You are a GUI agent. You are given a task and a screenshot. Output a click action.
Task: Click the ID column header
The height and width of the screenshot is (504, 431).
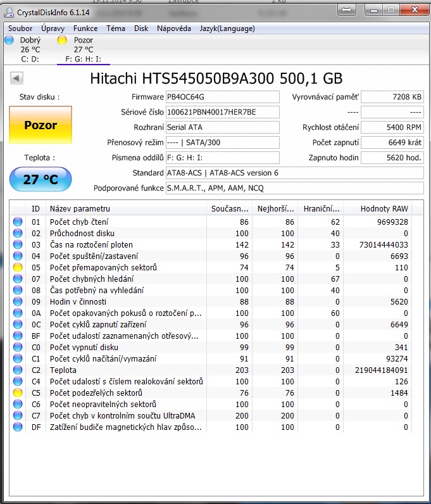point(35,208)
